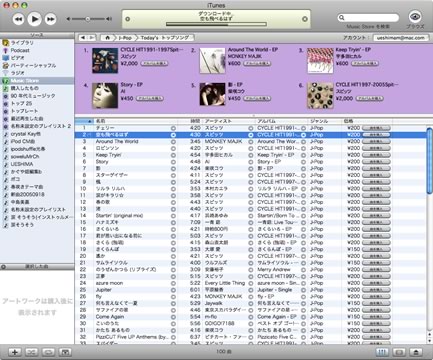Select the song row Jupiter
Viewport: 433px width, 360px height.
(x=251, y=290)
